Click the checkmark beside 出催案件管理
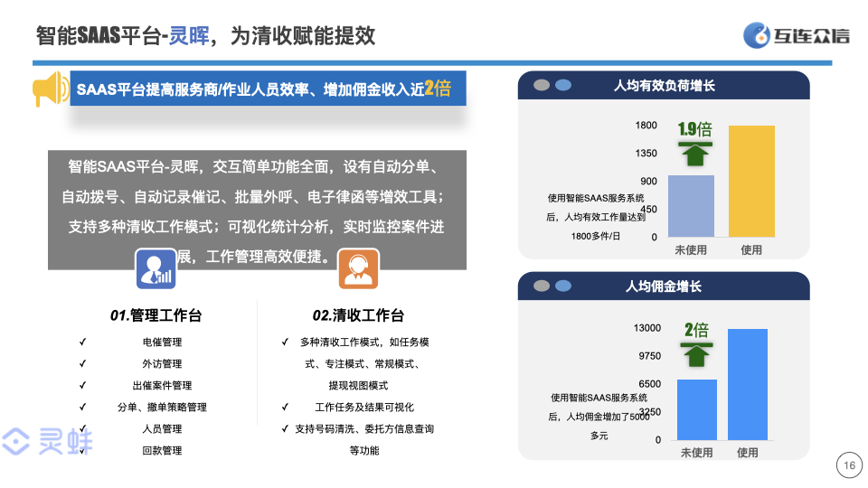Image resolution: width=868 pixels, height=488 pixels. pos(82,385)
